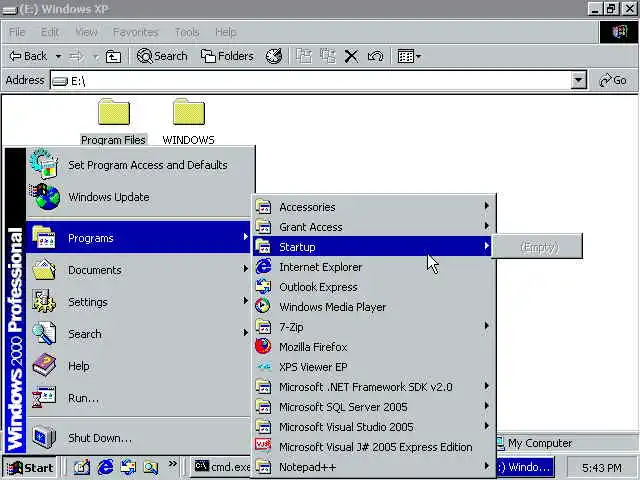Click the Search toolbar button
The height and width of the screenshot is (480, 640).
pyautogui.click(x=162, y=56)
